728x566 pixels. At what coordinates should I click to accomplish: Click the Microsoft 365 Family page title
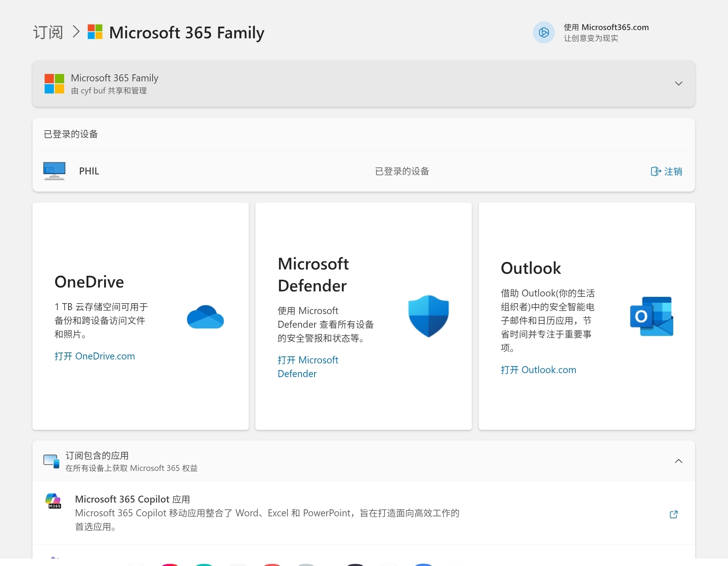tap(187, 32)
